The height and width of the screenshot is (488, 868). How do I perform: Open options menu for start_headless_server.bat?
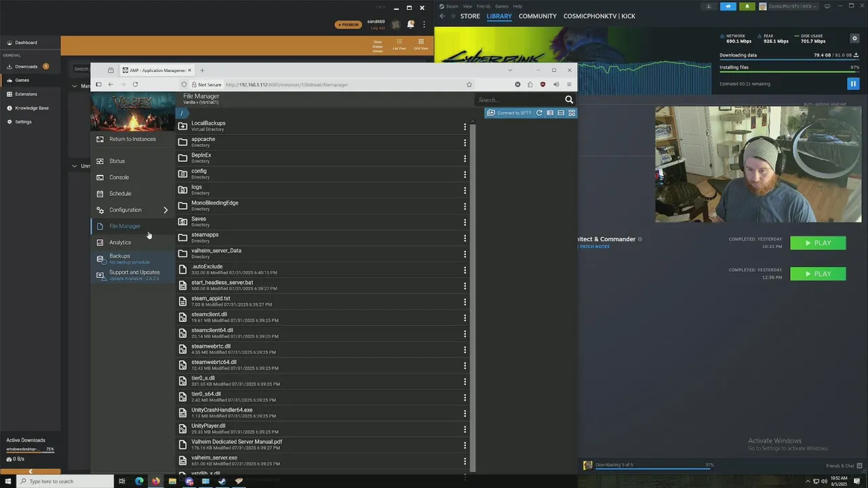[x=465, y=285]
